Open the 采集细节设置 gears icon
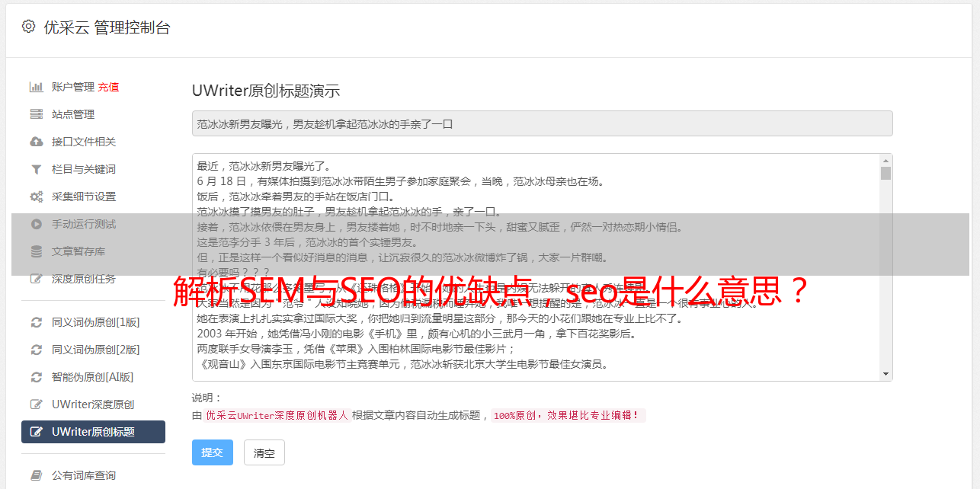This screenshot has width=980, height=489. point(36,197)
